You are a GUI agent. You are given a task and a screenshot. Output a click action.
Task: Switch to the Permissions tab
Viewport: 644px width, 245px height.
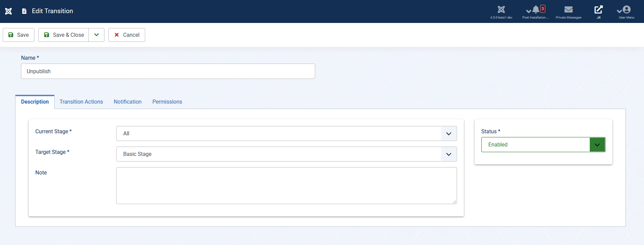point(167,102)
